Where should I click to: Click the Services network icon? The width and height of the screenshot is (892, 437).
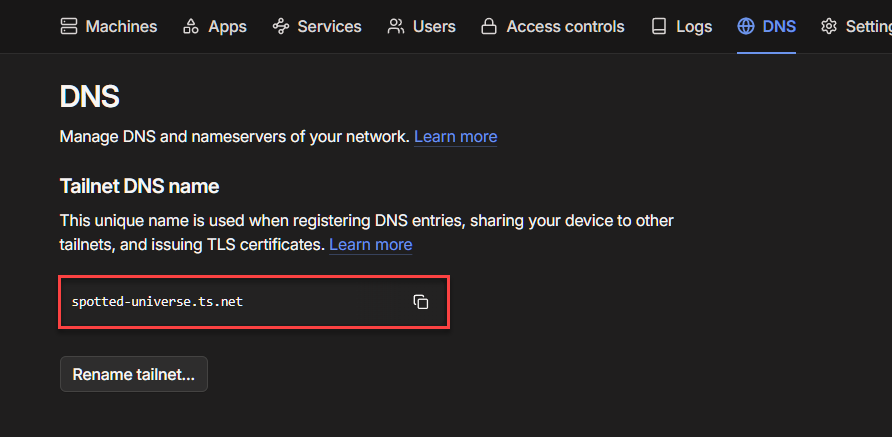[281, 27]
